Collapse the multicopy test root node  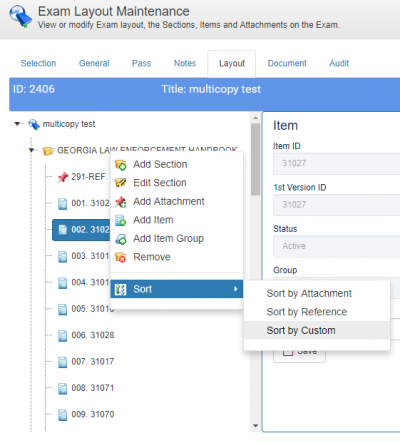click(17, 124)
